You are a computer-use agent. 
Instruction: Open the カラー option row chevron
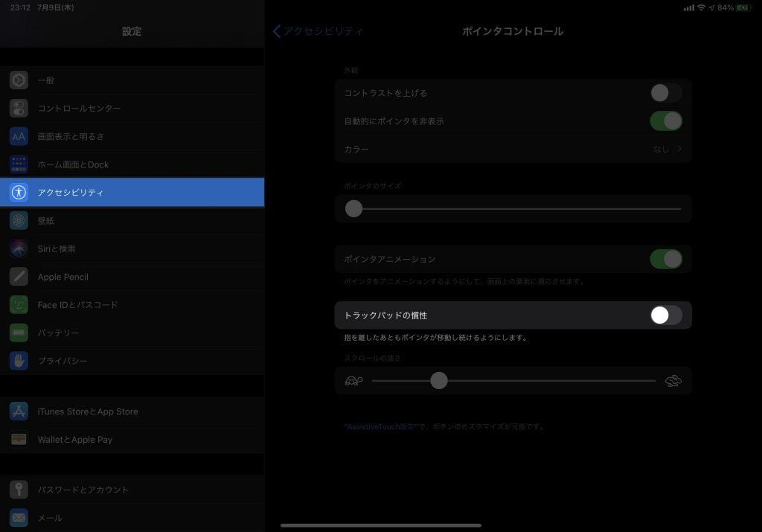[x=679, y=150]
